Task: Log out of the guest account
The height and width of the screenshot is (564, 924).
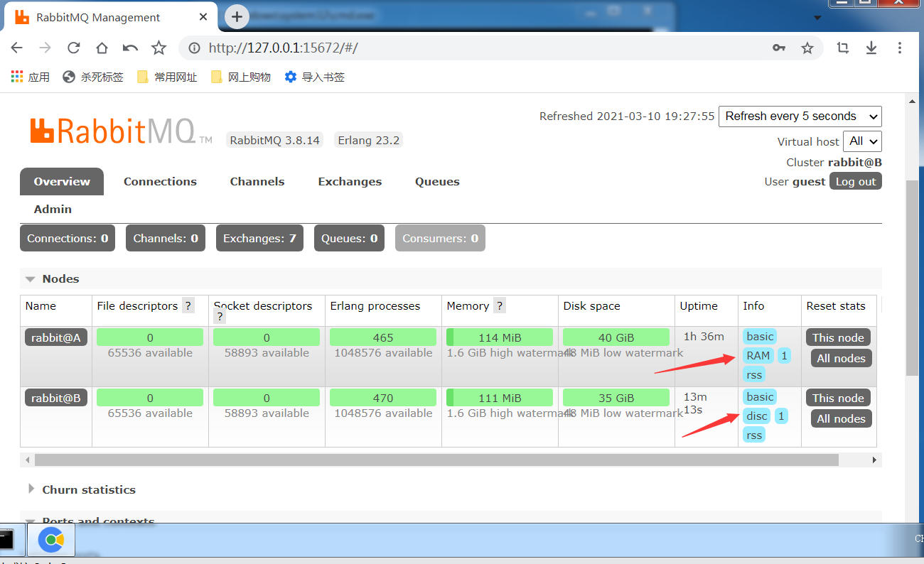Action: coord(856,181)
